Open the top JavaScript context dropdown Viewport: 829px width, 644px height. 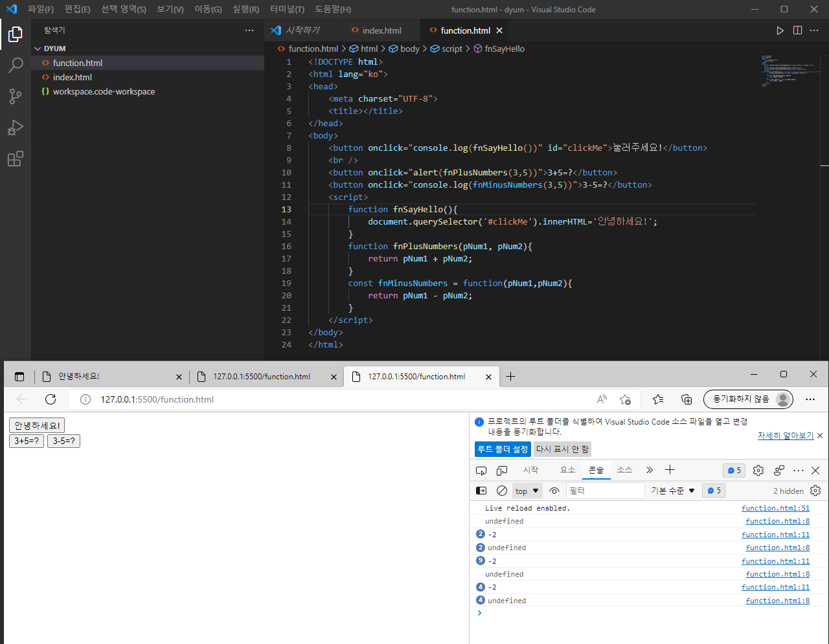click(x=527, y=491)
